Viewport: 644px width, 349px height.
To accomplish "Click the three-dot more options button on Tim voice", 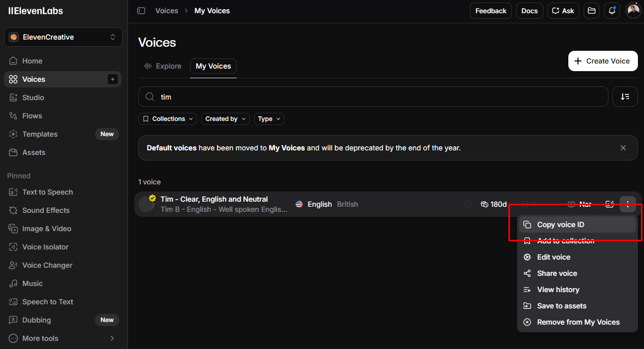I will click(628, 204).
